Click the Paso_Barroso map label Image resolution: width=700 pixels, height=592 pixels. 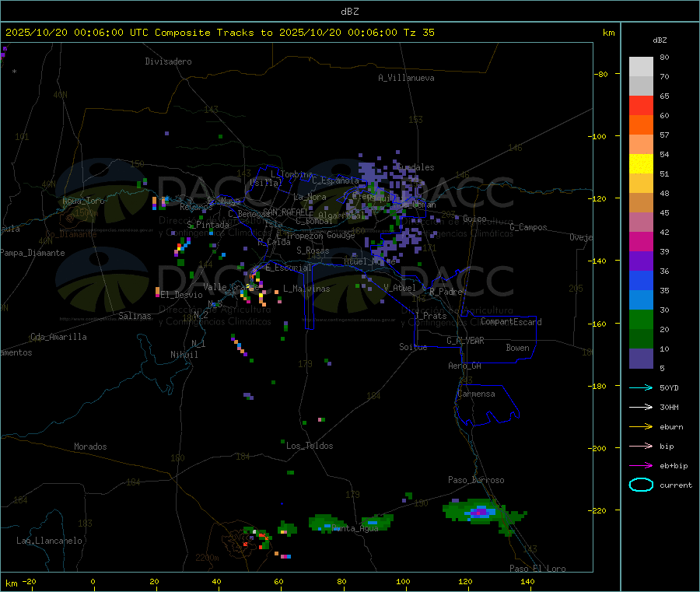coord(476,480)
